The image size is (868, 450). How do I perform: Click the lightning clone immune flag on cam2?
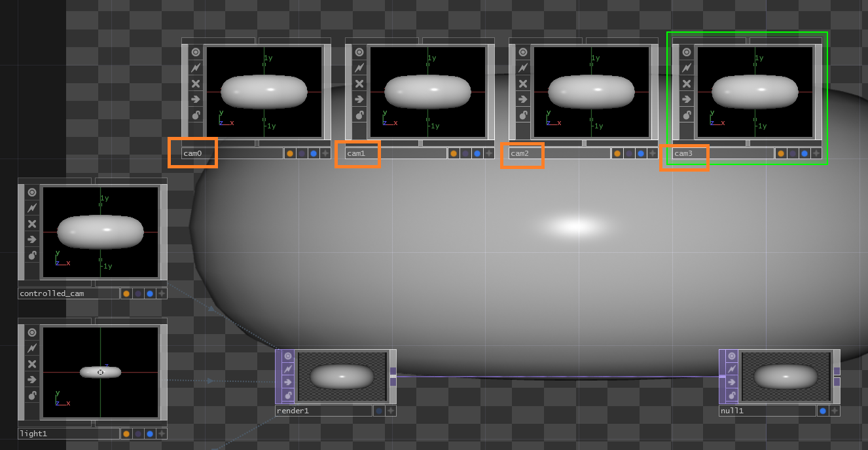click(x=522, y=67)
